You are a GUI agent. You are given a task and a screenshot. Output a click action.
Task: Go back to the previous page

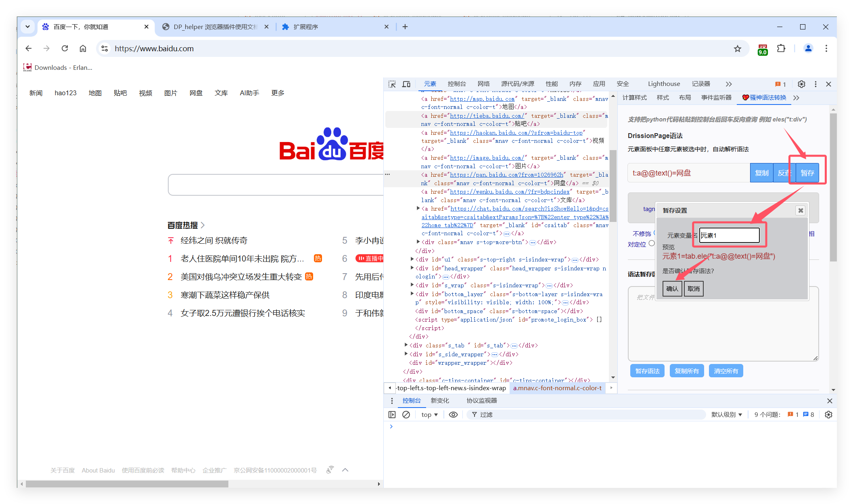click(28, 48)
